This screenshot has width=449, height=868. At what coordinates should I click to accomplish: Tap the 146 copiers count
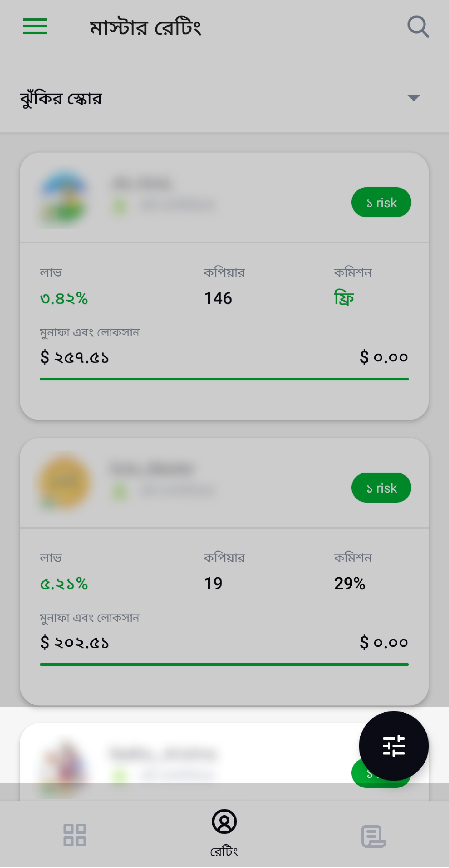coord(218,298)
